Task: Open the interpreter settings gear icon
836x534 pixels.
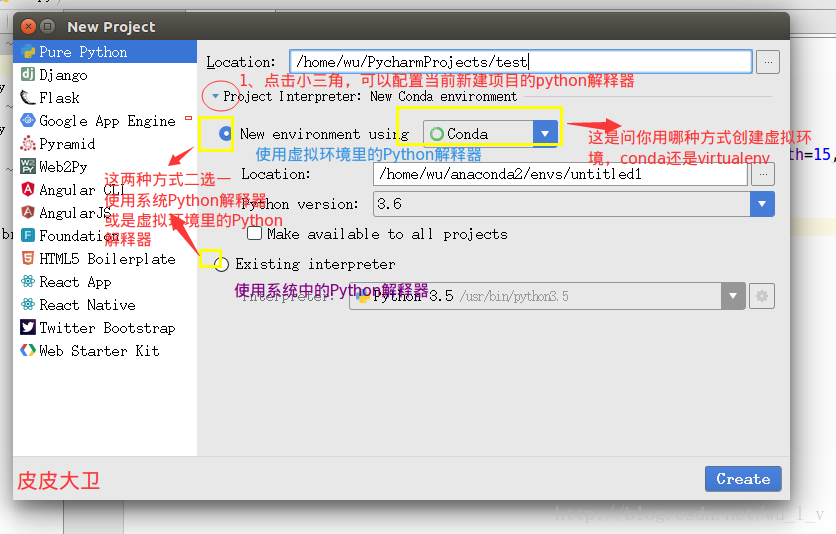Action: (762, 296)
